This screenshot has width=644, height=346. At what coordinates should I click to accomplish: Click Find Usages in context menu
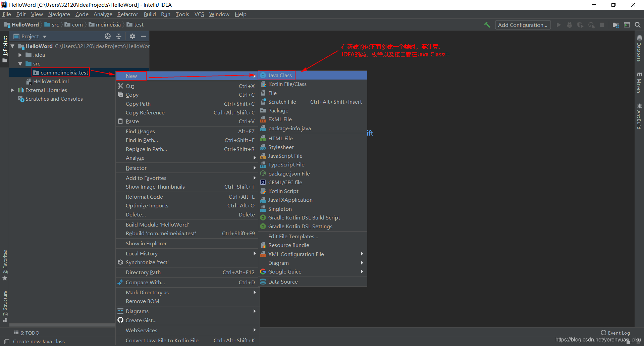(x=187, y=131)
